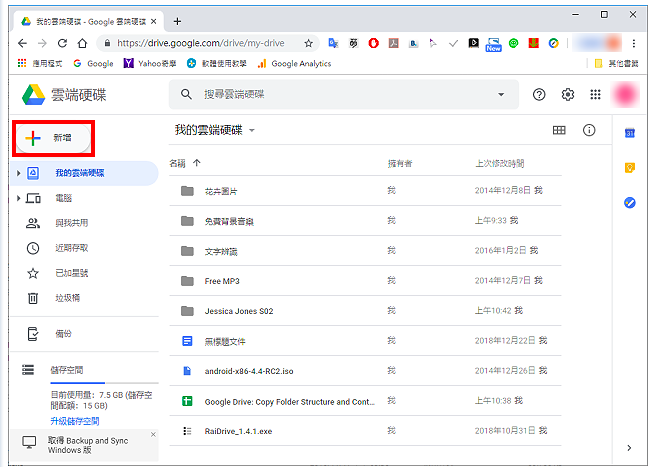Viewport: 648px width, 467px height.
Task: Open Computers (電腦) in sidebar
Action: click(x=84, y=198)
